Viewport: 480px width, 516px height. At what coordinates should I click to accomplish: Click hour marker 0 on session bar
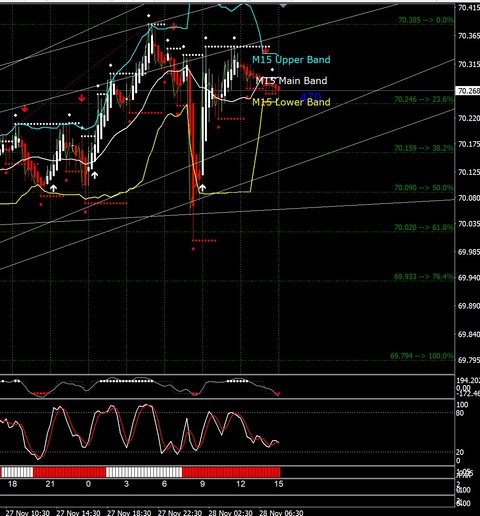[88, 484]
